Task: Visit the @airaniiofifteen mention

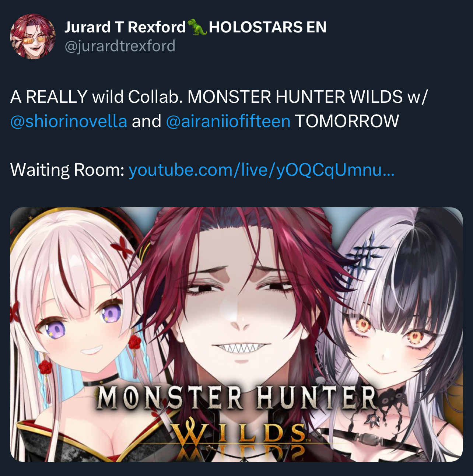Action: tap(228, 121)
